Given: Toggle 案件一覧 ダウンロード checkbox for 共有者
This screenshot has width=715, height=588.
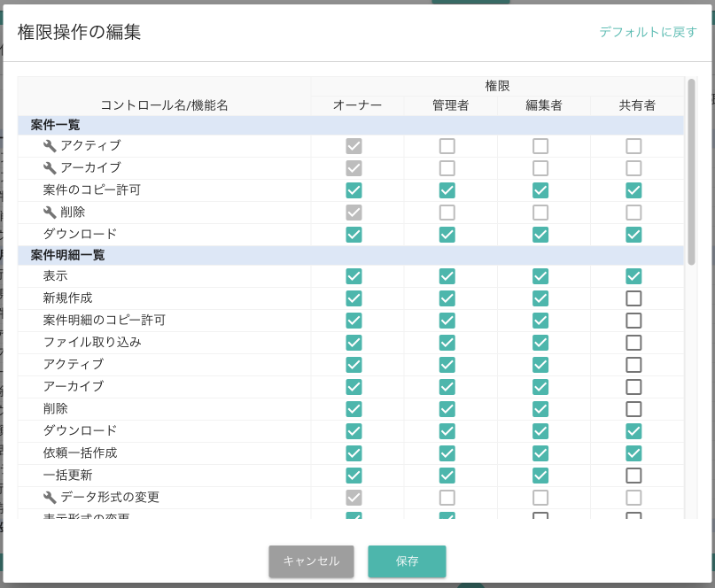Looking at the screenshot, I should [633, 235].
